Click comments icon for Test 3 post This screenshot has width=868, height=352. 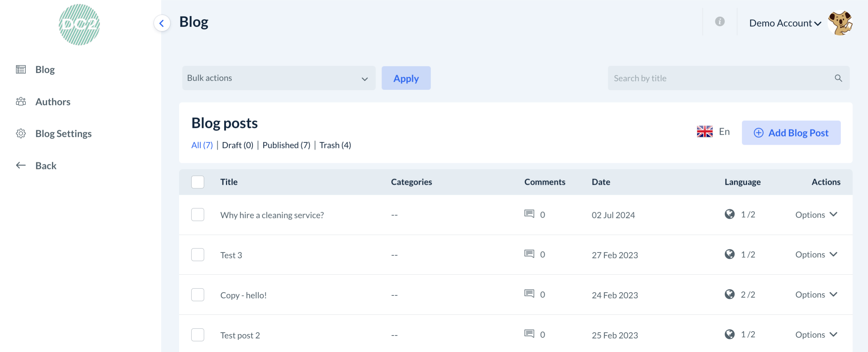click(x=529, y=254)
